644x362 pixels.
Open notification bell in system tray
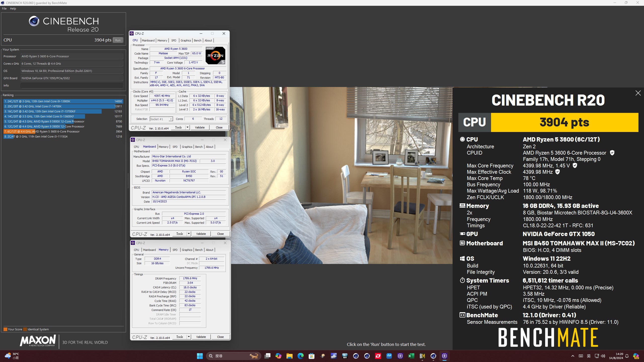[x=627, y=356]
